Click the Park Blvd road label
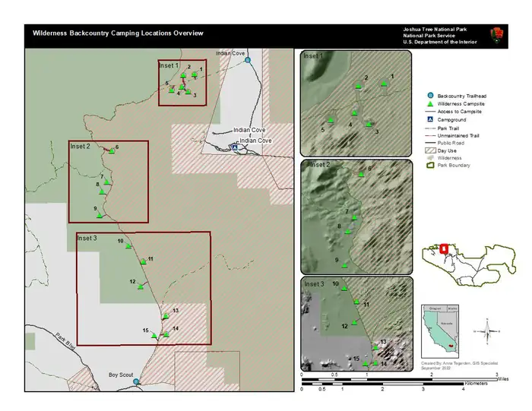 coord(65,340)
